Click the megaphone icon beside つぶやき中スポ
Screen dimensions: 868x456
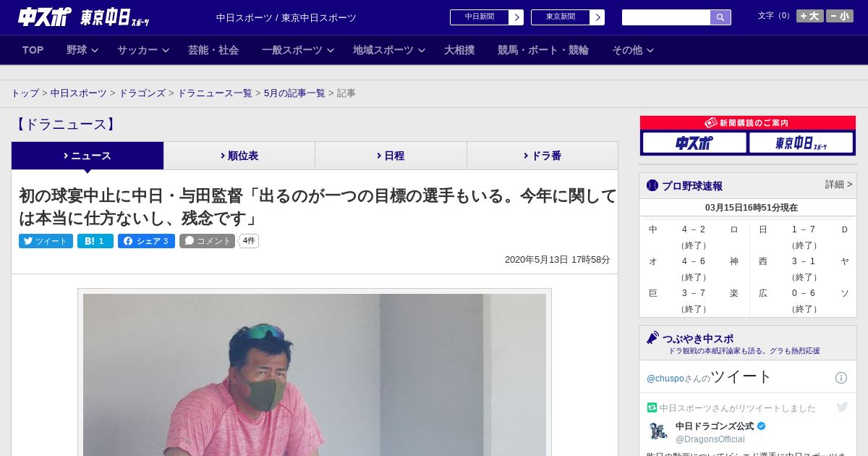tap(652, 338)
